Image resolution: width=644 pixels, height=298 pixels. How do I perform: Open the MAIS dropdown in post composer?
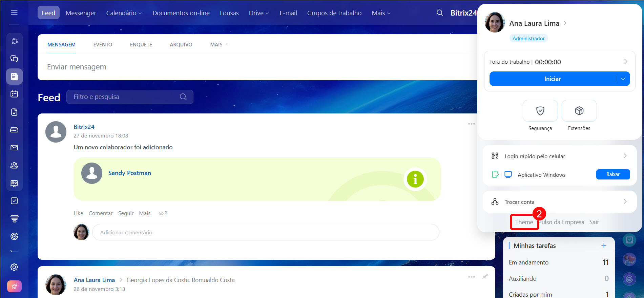pyautogui.click(x=219, y=45)
